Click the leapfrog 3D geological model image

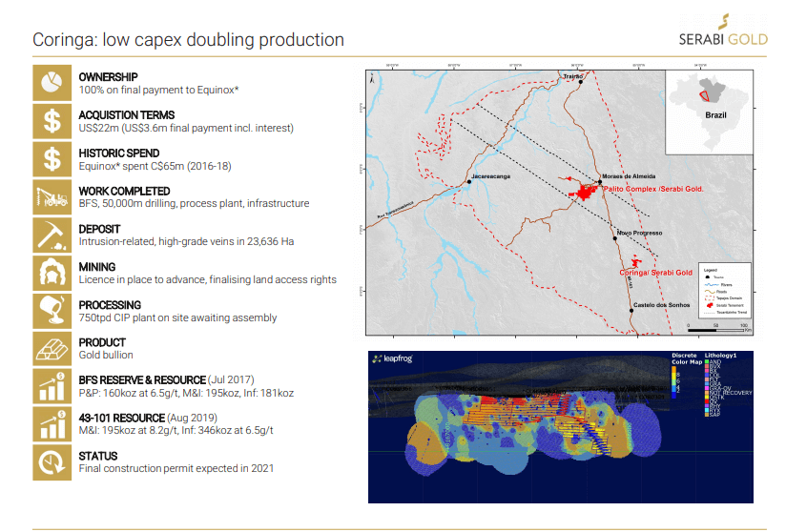[561, 427]
